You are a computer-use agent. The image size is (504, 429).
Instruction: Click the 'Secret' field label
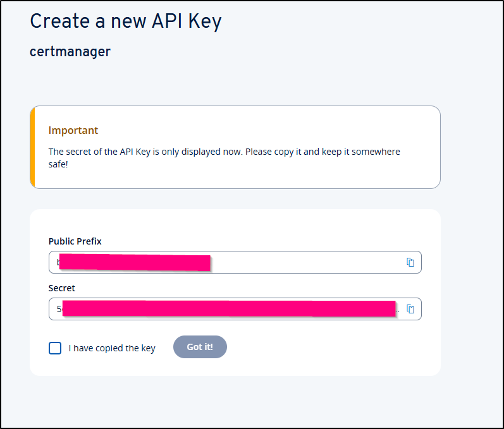[62, 288]
